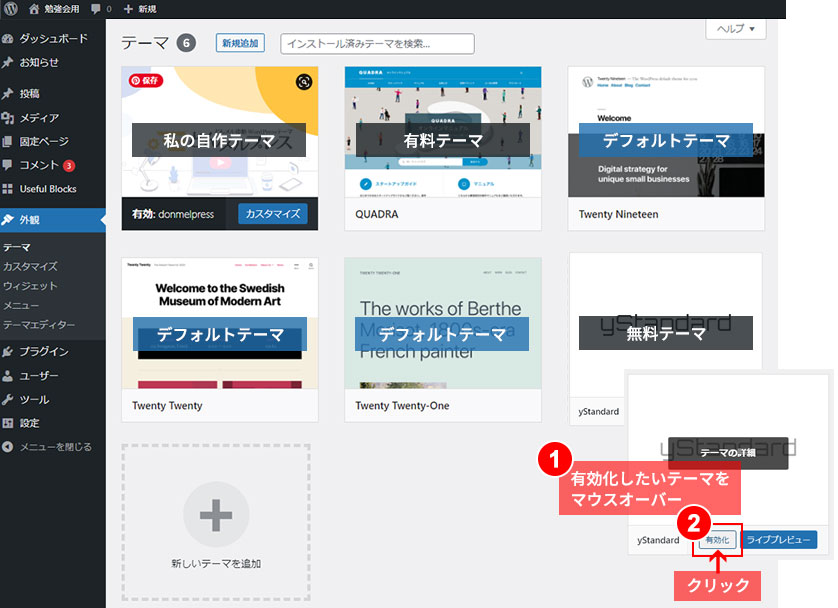Screen dimensions: 838x608
Task: Click the large plus icon to add a theme
Action: pyautogui.click(x=216, y=515)
